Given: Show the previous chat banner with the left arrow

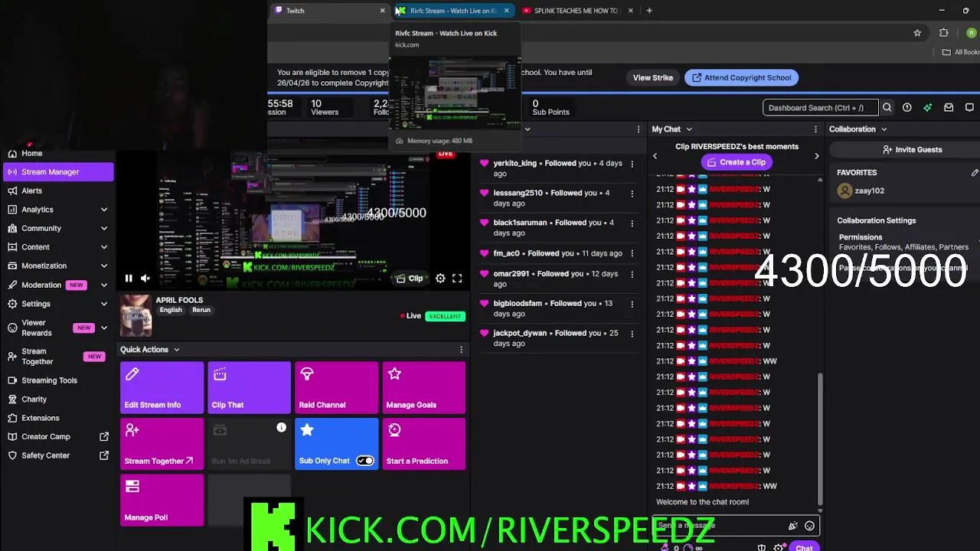Looking at the screenshot, I should coord(655,156).
